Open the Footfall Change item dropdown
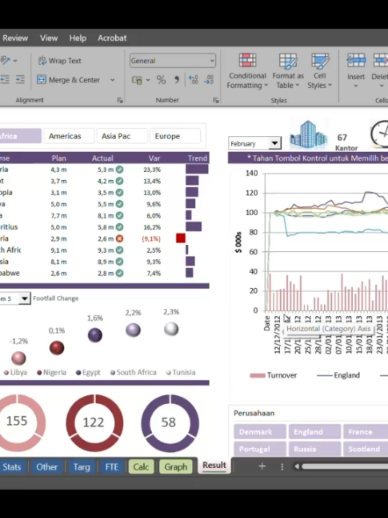 coord(24,298)
